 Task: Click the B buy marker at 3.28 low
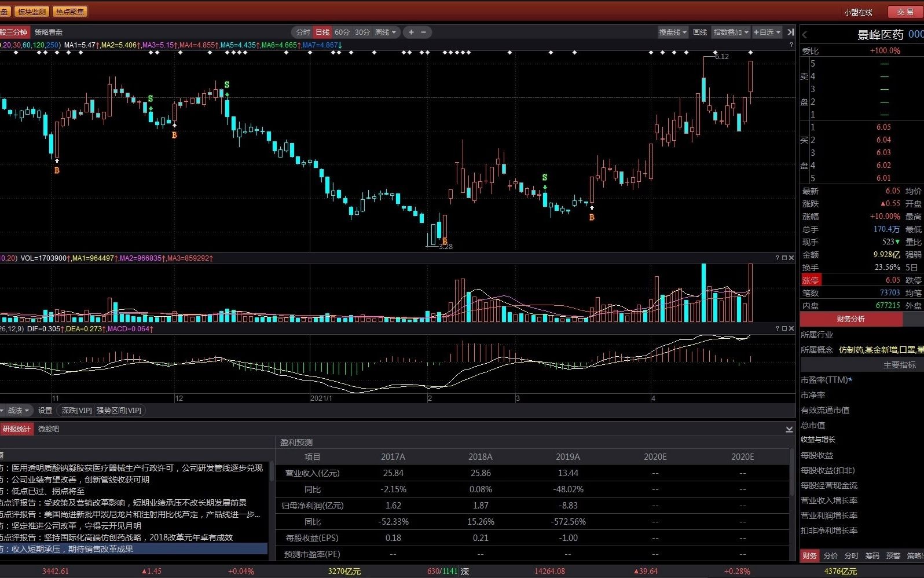pyautogui.click(x=445, y=242)
